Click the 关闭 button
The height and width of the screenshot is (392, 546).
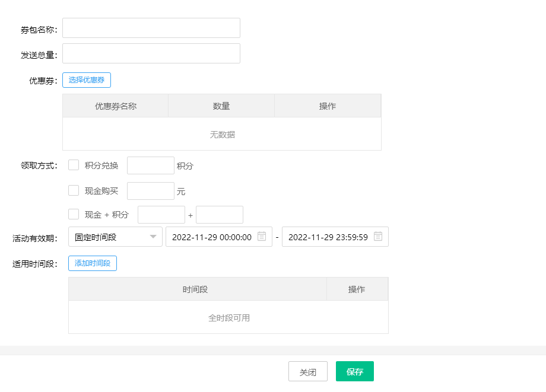[307, 371]
